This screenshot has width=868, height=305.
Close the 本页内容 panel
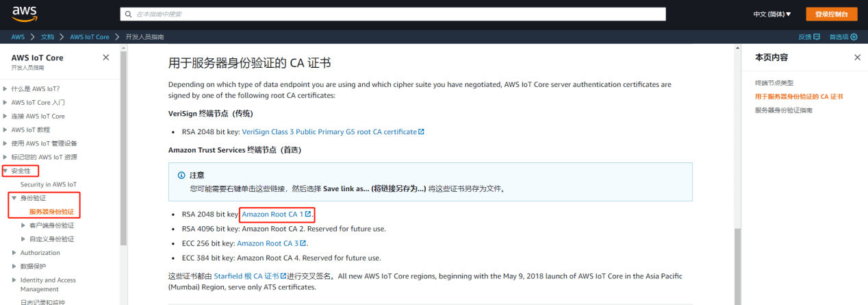point(857,58)
